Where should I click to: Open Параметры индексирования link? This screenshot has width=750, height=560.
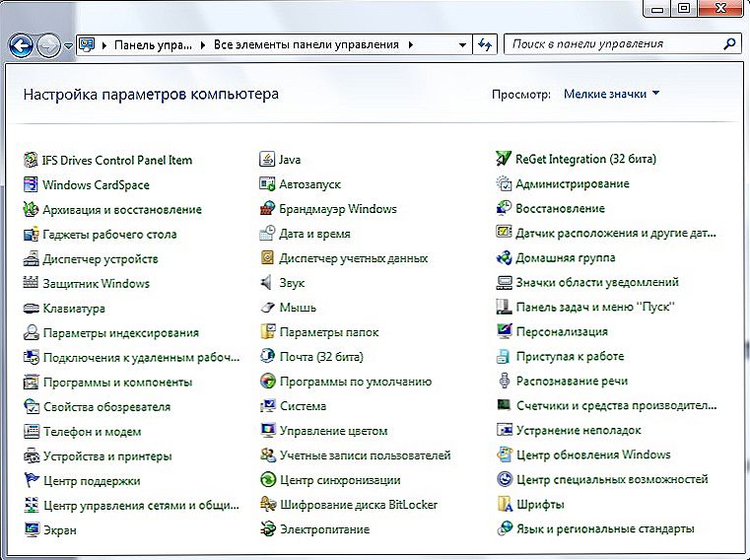click(120, 333)
